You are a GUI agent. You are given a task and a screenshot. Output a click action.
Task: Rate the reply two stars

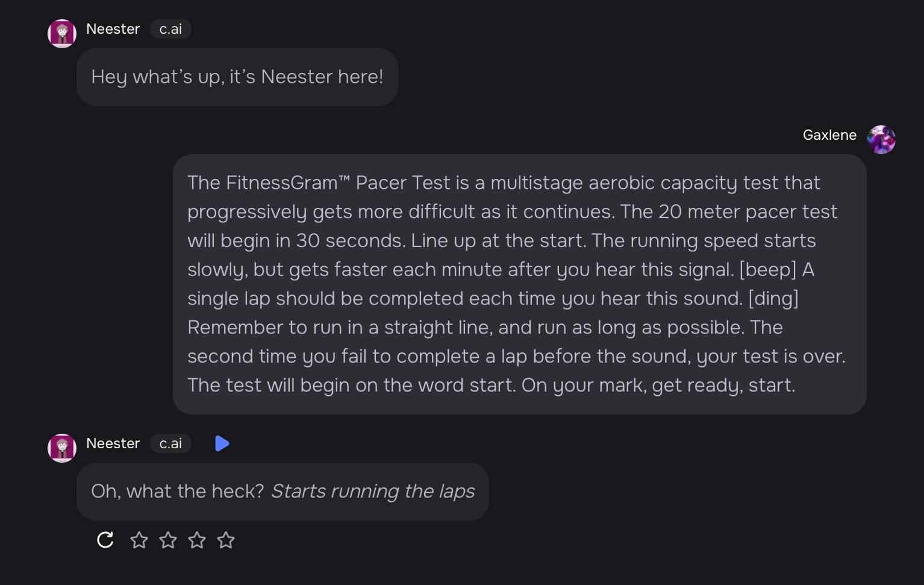pyautogui.click(x=168, y=540)
